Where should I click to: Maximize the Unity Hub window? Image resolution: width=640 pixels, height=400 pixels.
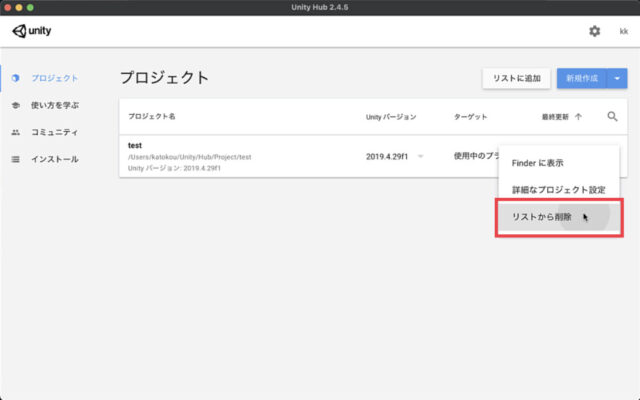(x=30, y=7)
